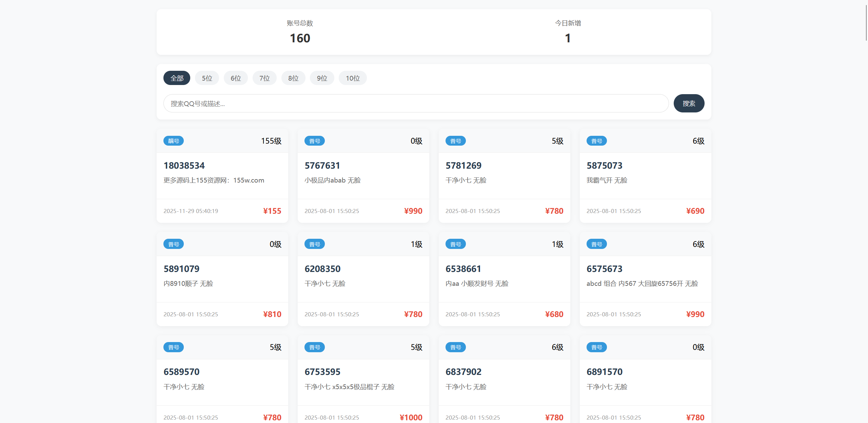Select QQ number 5875073

(604, 166)
